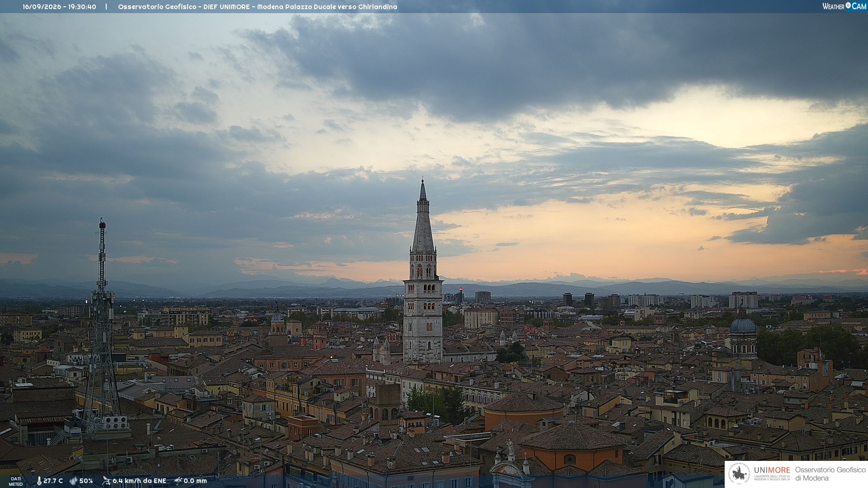Click Osservatorio Geofisico di Modena text
This screenshot has height=488, width=868.
[830, 474]
